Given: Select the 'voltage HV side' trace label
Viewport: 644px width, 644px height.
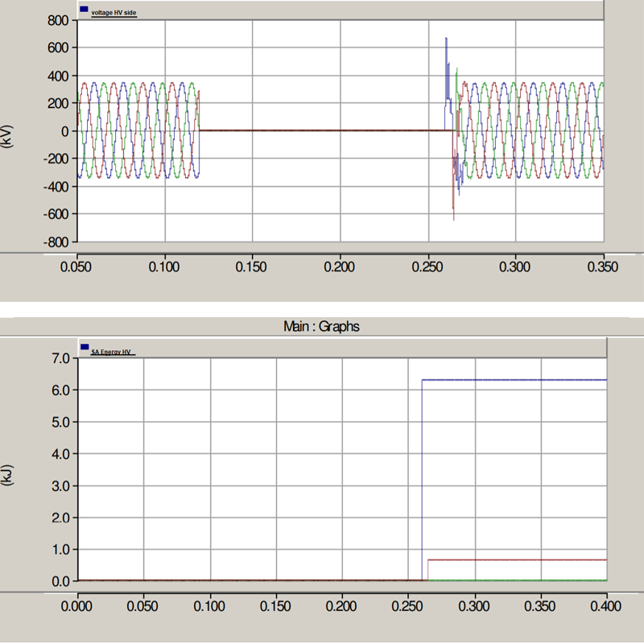Looking at the screenshot, I should click(114, 13).
